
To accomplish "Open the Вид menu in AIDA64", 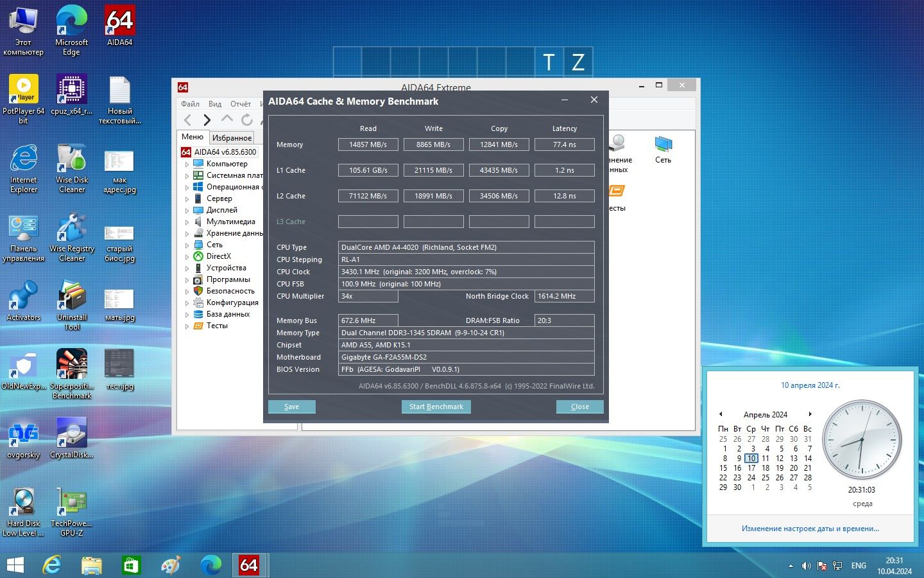I will coord(215,104).
